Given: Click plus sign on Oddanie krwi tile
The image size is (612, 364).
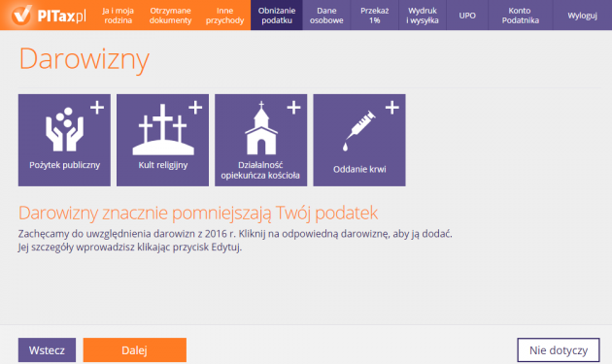Looking at the screenshot, I should point(392,108).
